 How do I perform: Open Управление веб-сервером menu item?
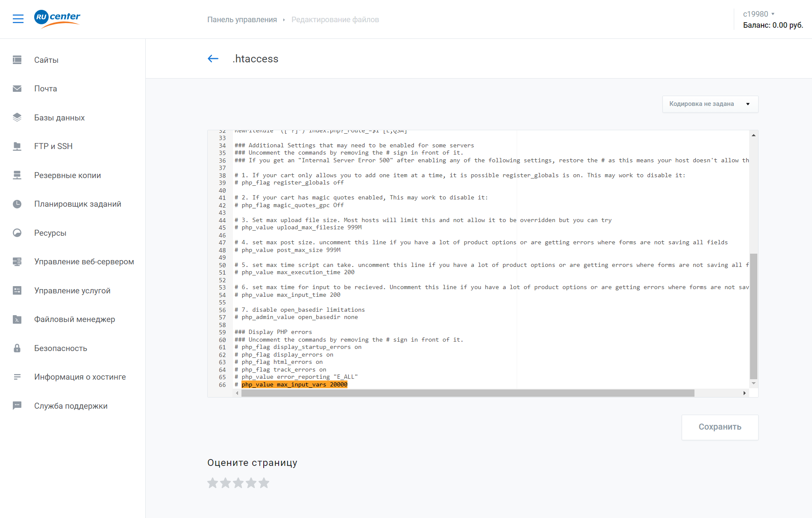click(x=84, y=262)
